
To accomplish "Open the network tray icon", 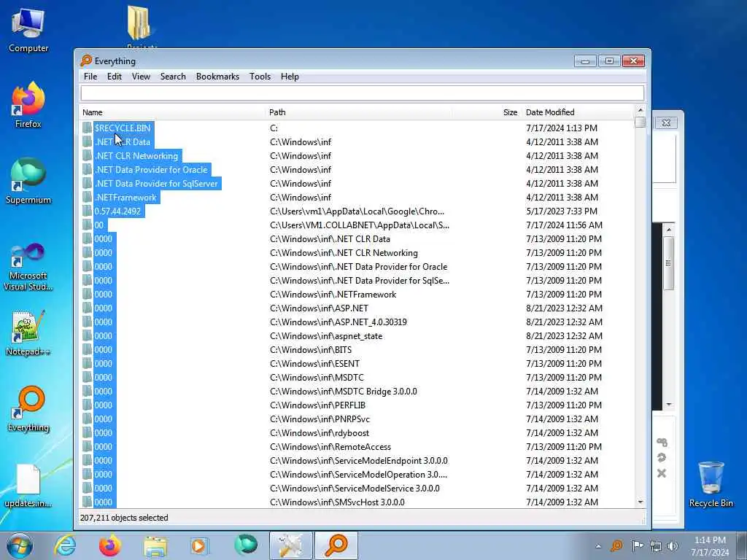I will coord(656,546).
